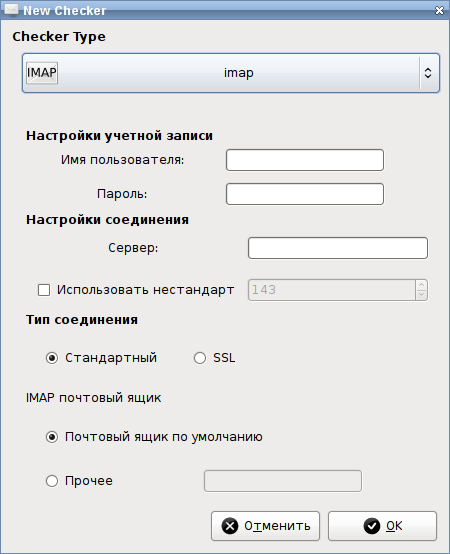
Task: Decrease port value with down arrow
Action: pos(421,295)
